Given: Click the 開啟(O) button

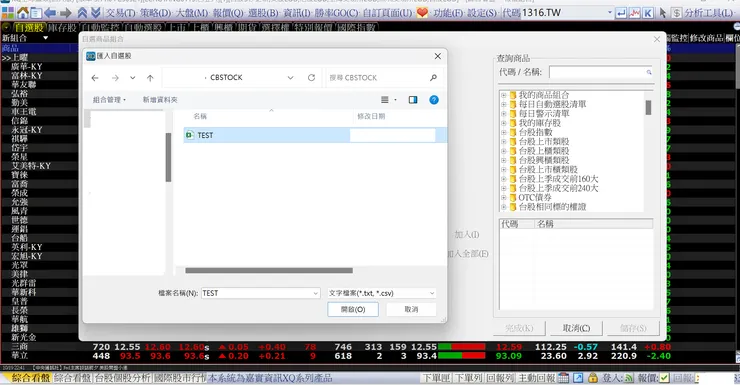Looking at the screenshot, I should [x=353, y=310].
